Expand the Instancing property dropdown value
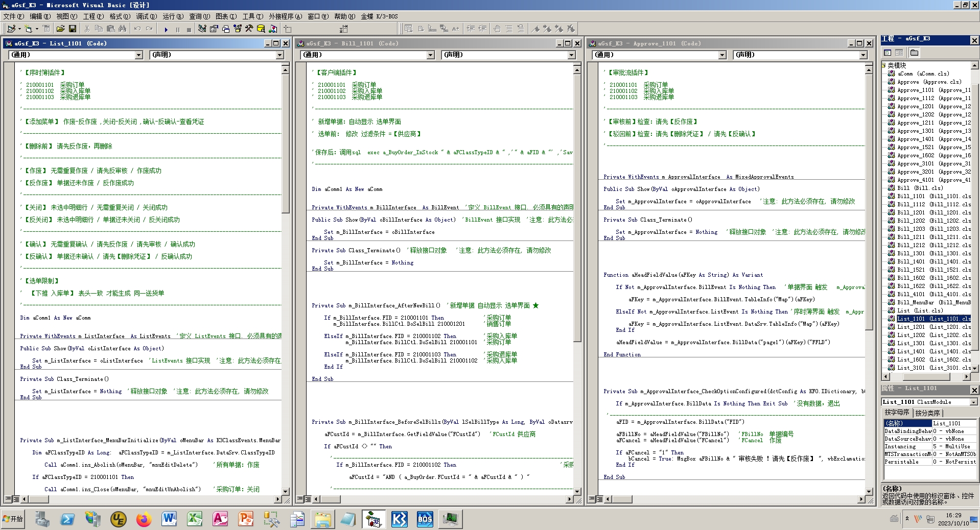 (954, 446)
